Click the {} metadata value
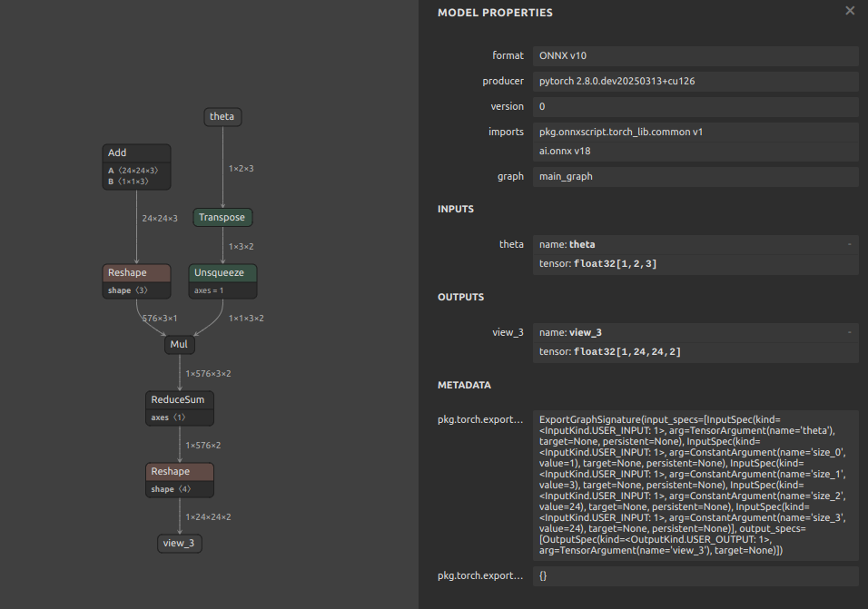The width and height of the screenshot is (868, 609). tap(695, 575)
